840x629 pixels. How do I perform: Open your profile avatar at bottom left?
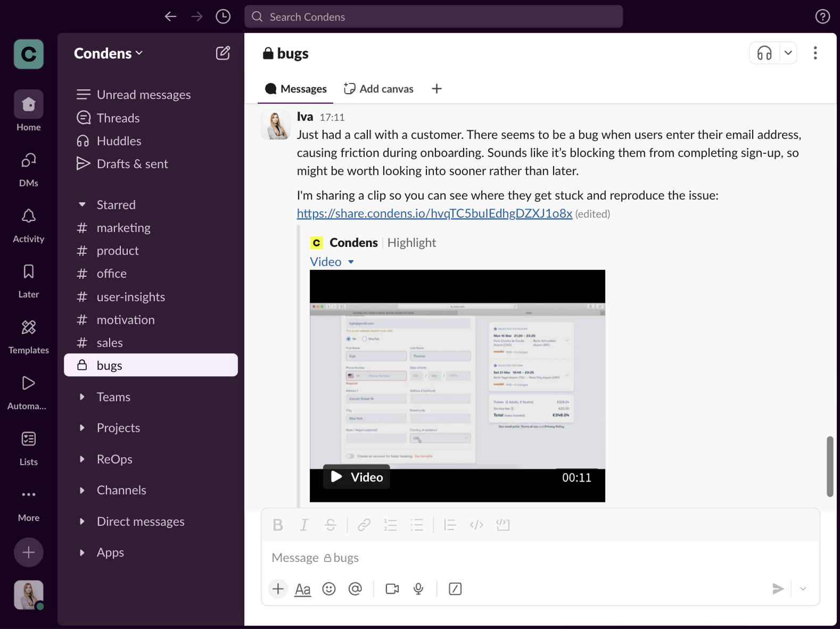[29, 595]
